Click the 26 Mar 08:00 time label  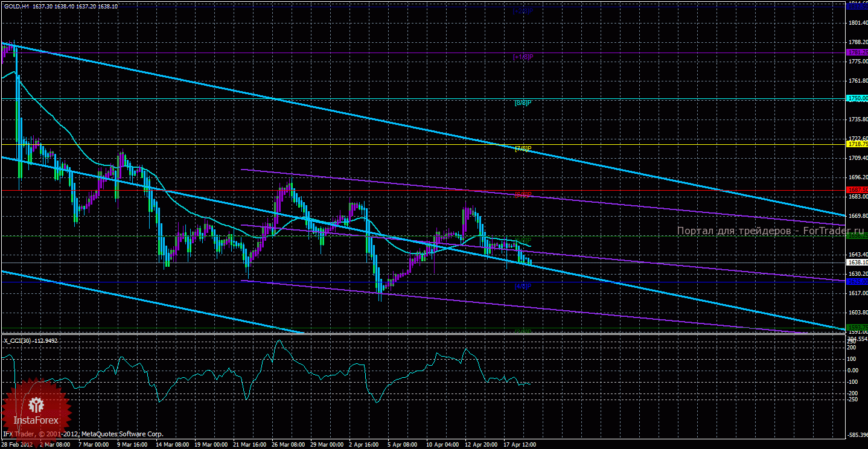click(x=289, y=445)
